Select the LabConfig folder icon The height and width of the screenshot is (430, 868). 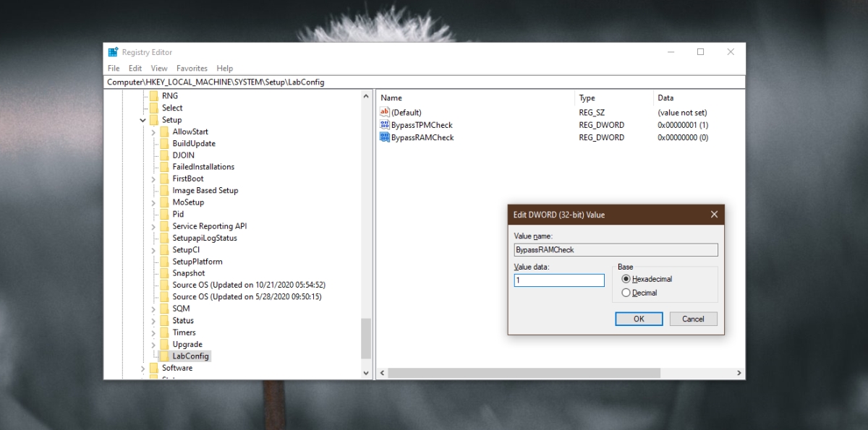[164, 356]
